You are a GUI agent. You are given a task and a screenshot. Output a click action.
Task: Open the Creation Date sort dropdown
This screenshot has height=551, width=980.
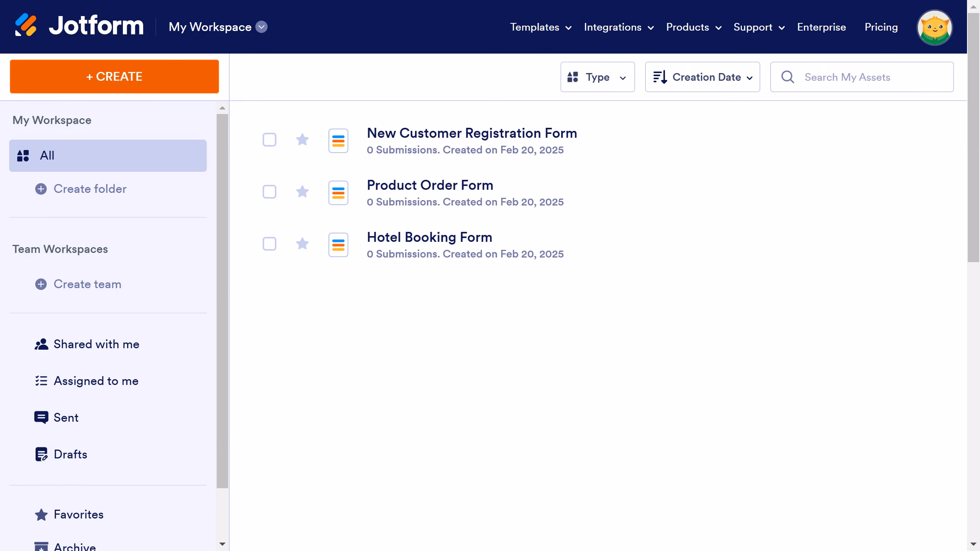coord(702,77)
